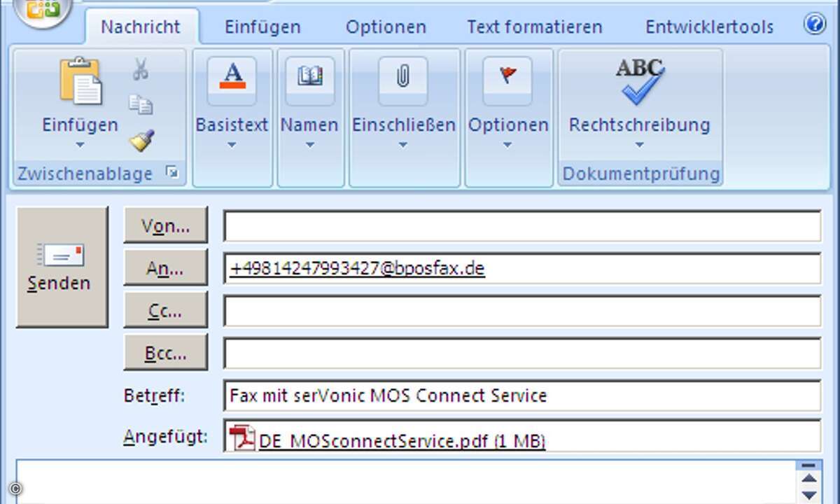Viewport: 840px width, 504px height.
Task: Click the body scrollbar down arrow
Action: [809, 496]
